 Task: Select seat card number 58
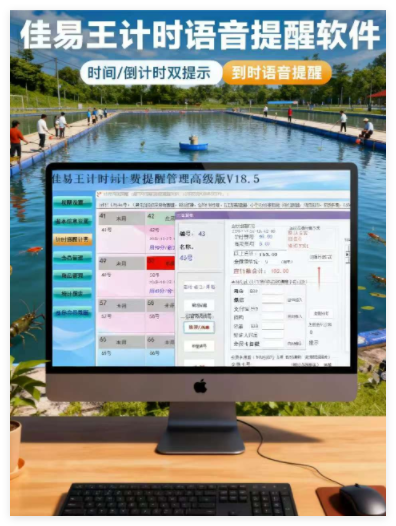[160, 315]
